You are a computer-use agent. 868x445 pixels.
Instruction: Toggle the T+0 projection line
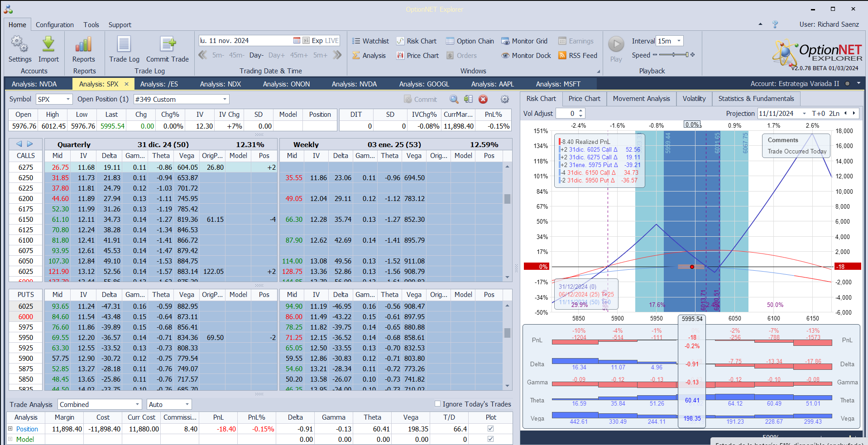818,113
